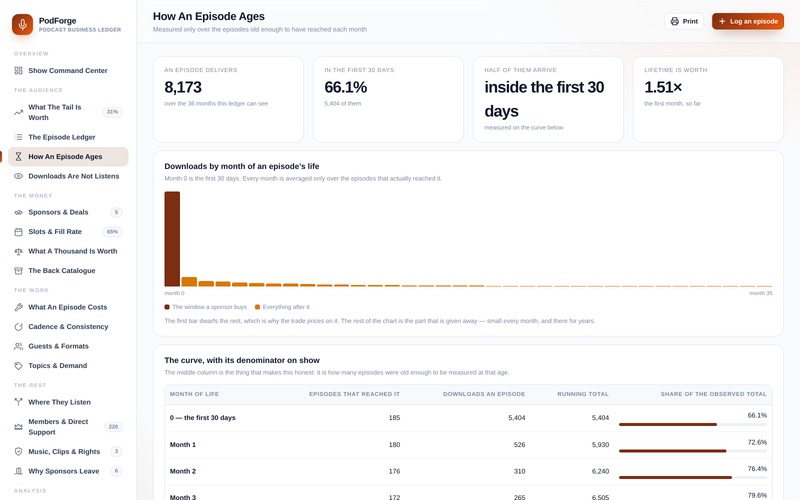Click the Show Command Center grid icon
800x500 pixels.
point(18,70)
